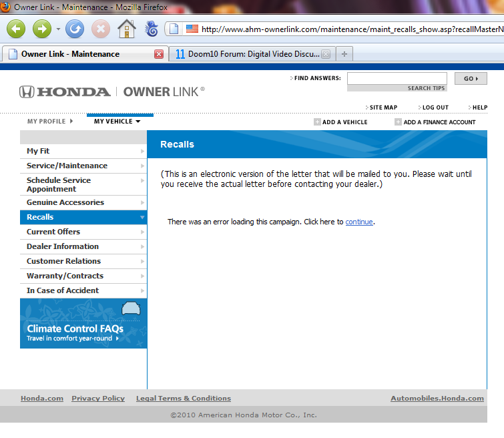Expand the Genuine Accessories arrow

click(142, 202)
